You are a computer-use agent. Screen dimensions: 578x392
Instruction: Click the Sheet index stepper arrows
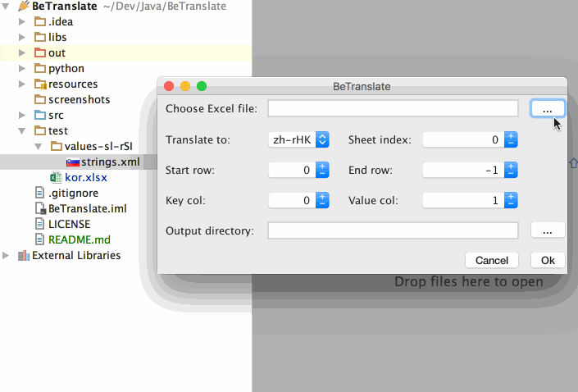click(511, 139)
